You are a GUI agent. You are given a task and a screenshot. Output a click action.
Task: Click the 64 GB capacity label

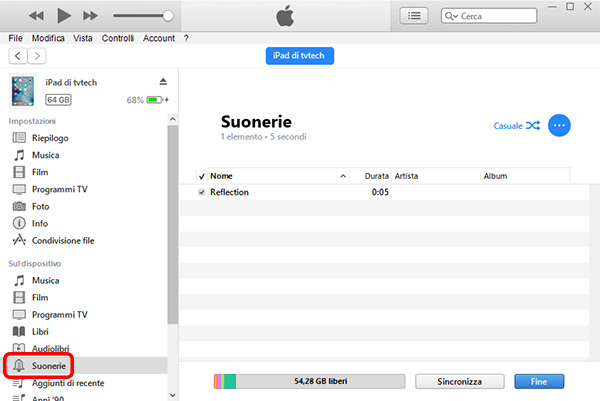pyautogui.click(x=58, y=100)
